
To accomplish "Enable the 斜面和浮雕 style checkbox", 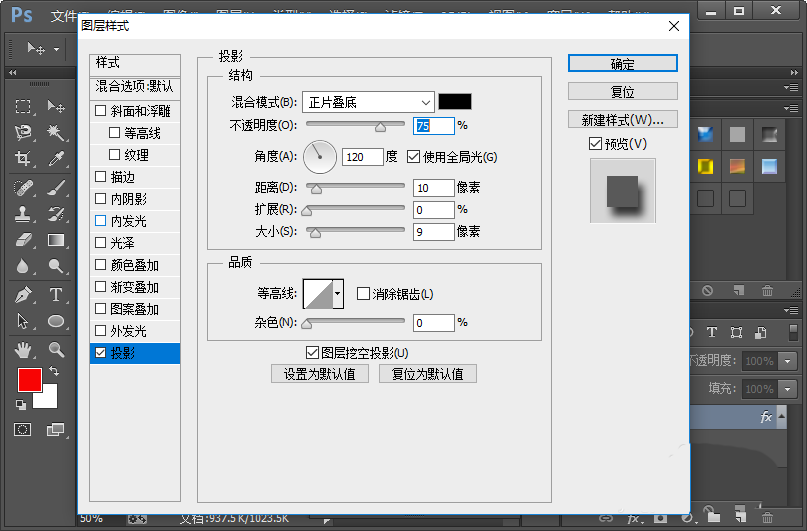I will [101, 111].
